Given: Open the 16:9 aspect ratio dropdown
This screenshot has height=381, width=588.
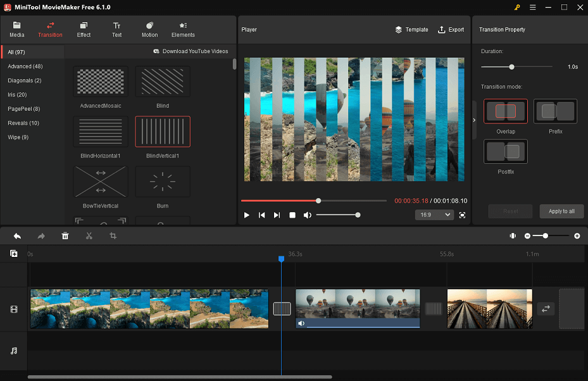Looking at the screenshot, I should tap(434, 215).
